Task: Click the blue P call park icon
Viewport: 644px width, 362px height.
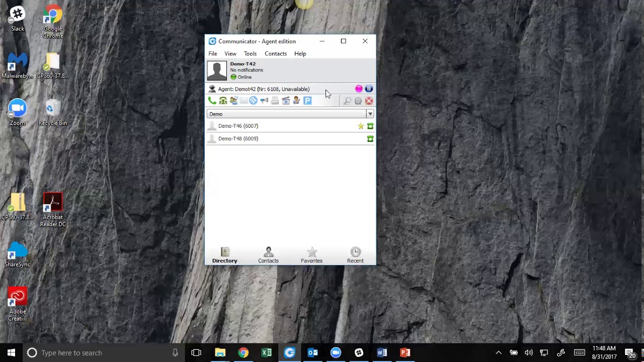Action: tap(307, 101)
